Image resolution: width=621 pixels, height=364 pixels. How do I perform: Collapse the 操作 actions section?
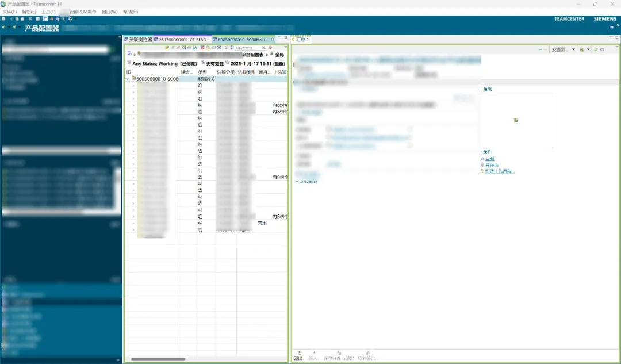coord(481,152)
